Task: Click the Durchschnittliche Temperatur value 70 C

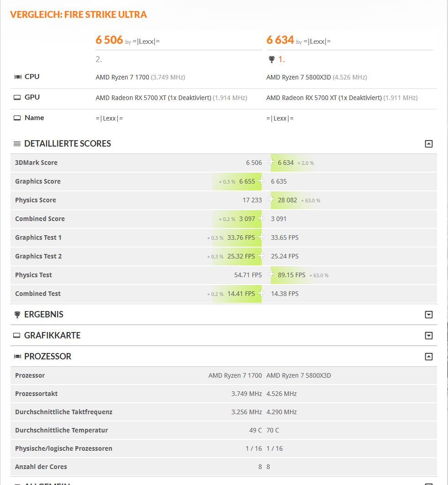Action: click(x=273, y=430)
